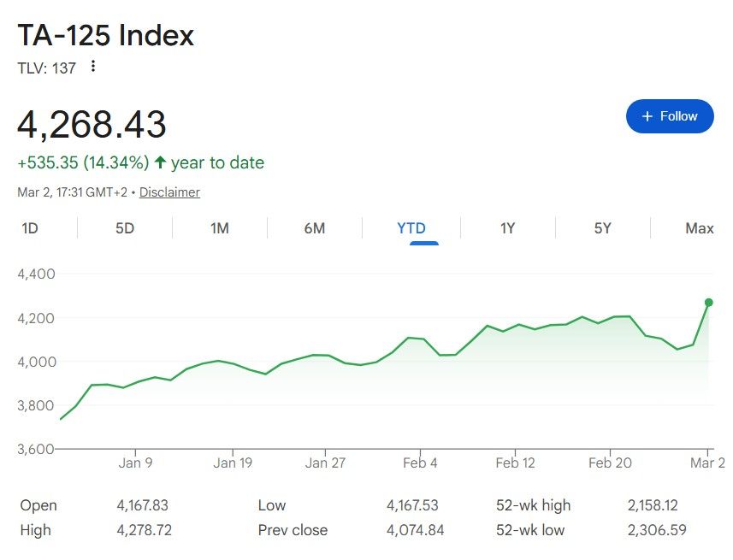Show the Max time range chart
The width and height of the screenshot is (733, 560).
699,228
